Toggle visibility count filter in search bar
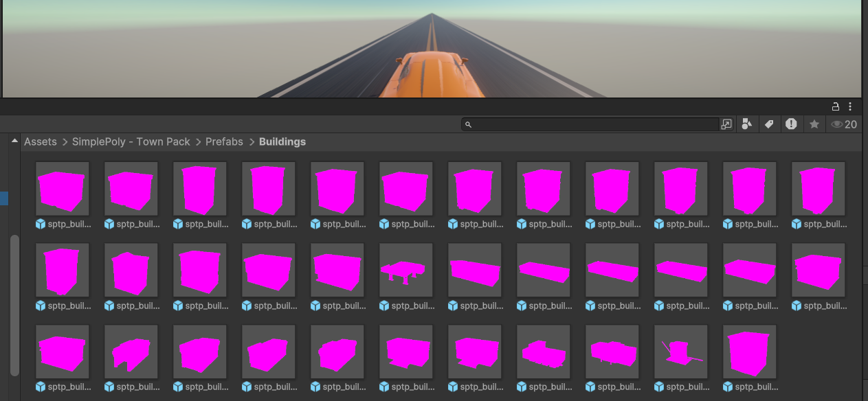Viewport: 868px width, 401px height. [x=839, y=124]
